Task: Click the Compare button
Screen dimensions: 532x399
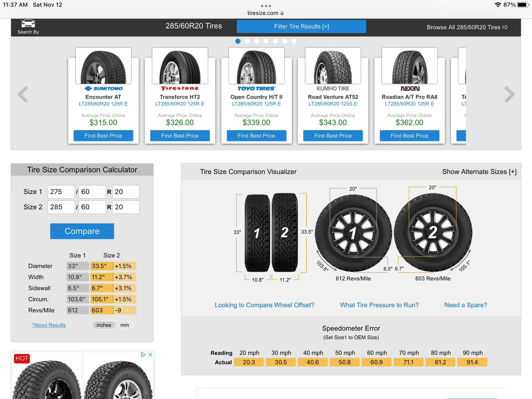Action: point(82,231)
